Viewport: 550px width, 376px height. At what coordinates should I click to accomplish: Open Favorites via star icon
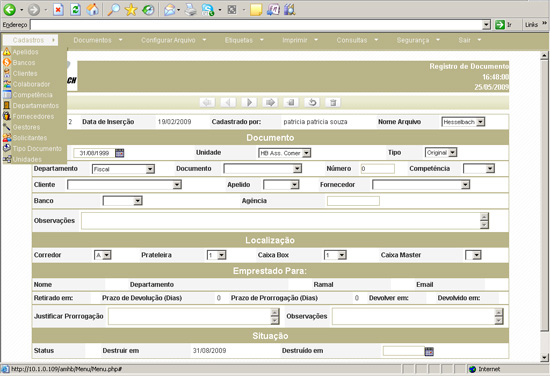pos(131,9)
